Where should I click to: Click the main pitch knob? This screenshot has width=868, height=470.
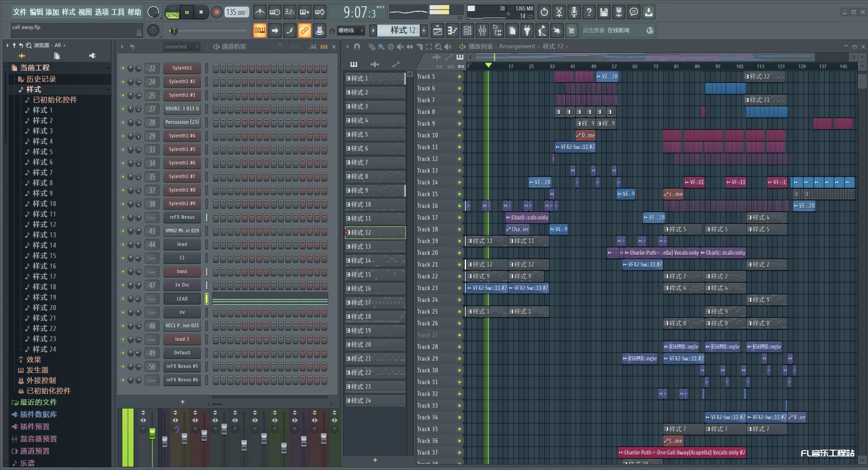153,30
